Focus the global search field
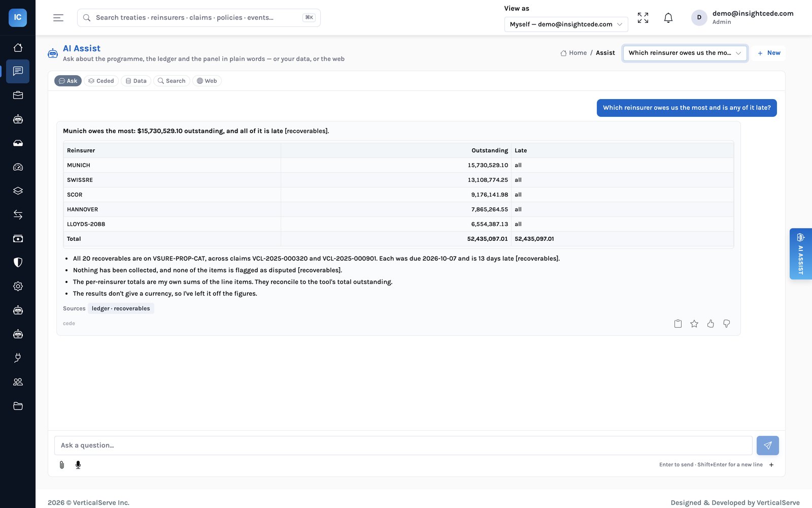The height and width of the screenshot is (508, 812). click(x=199, y=18)
